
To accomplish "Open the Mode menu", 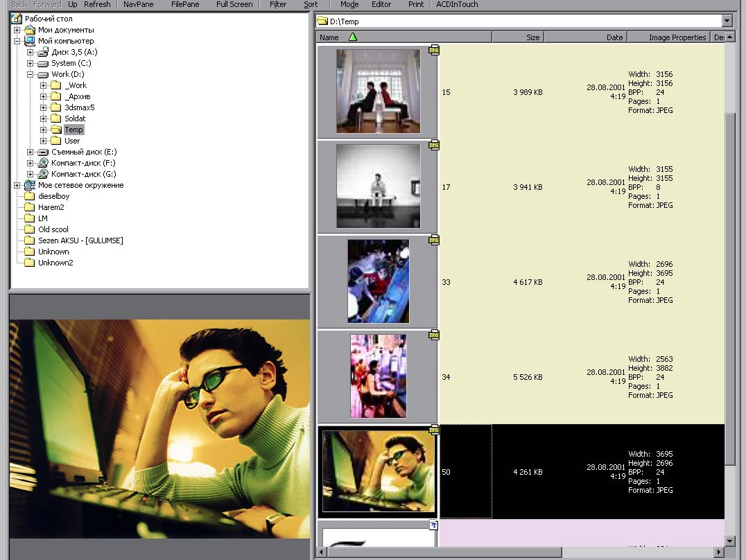I will 349,4.
